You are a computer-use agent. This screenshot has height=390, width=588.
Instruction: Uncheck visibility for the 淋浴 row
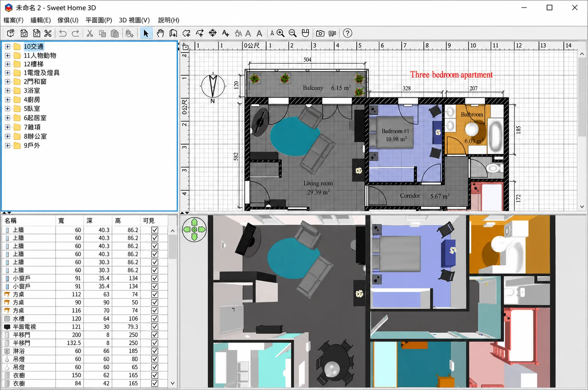point(155,351)
